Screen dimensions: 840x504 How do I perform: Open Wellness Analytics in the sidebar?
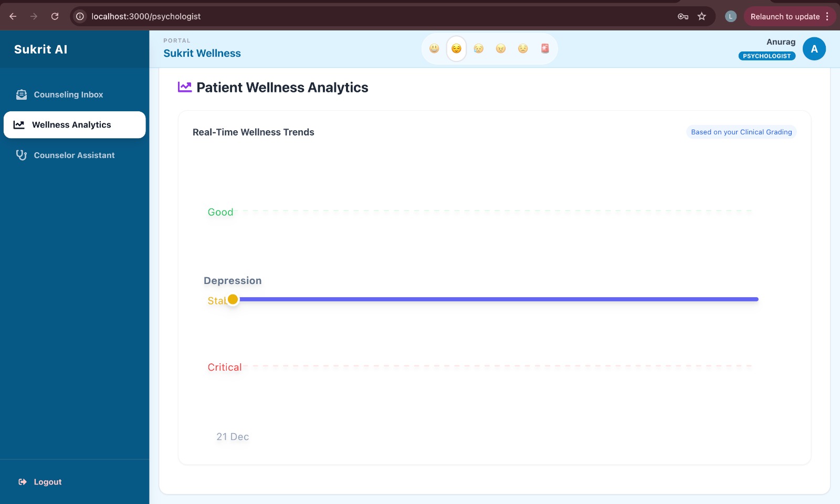75,125
